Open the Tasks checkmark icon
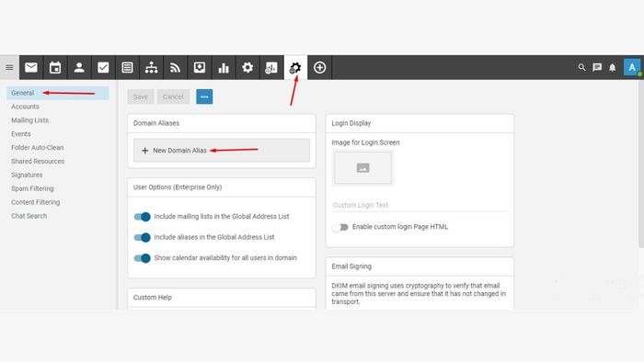This screenshot has height=362, width=644. tap(103, 68)
